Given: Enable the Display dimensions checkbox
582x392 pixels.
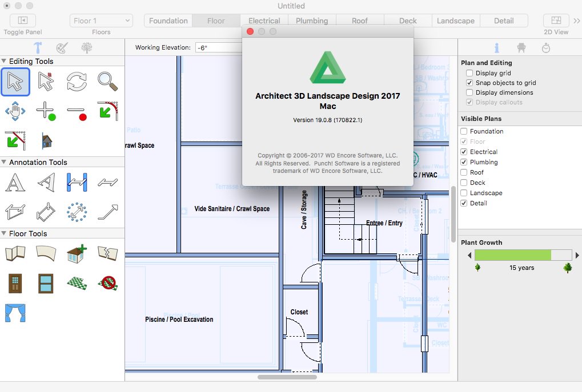Looking at the screenshot, I should pyautogui.click(x=469, y=92).
